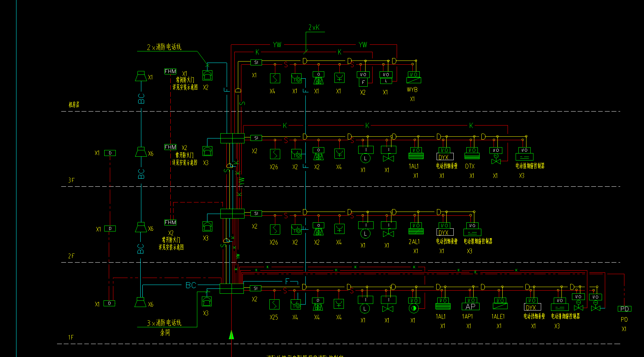Click the 1F floor label
This screenshot has height=357, width=644.
click(x=71, y=337)
